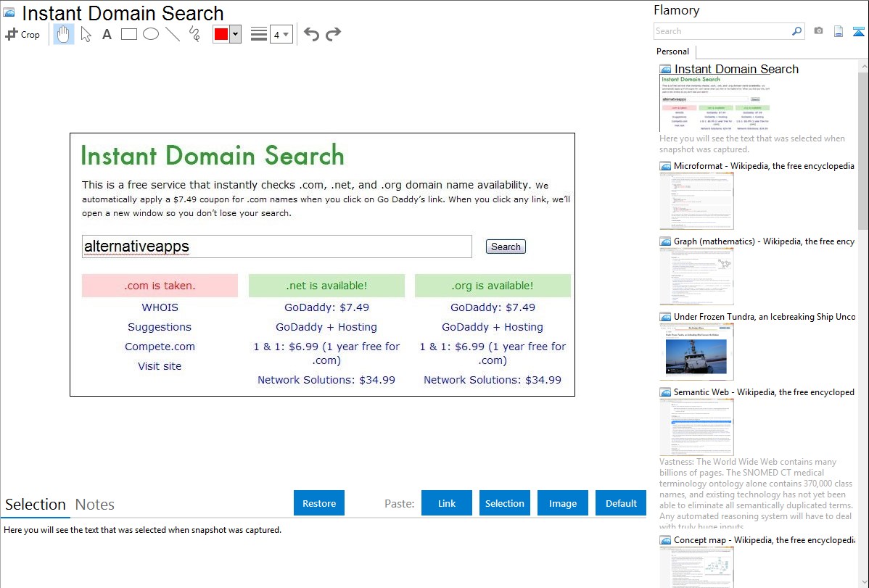Click the icon beside Concept map entry
The width and height of the screenshot is (869, 588).
tap(665, 539)
